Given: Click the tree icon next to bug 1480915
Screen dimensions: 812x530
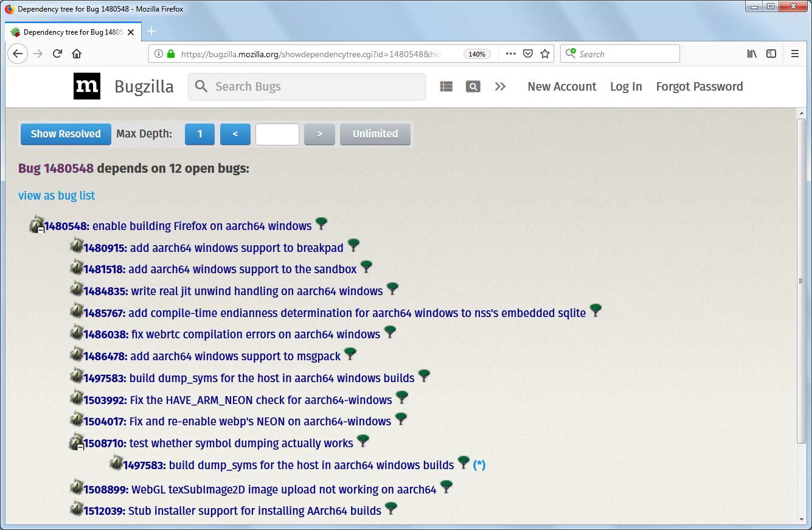Looking at the screenshot, I should (353, 246).
